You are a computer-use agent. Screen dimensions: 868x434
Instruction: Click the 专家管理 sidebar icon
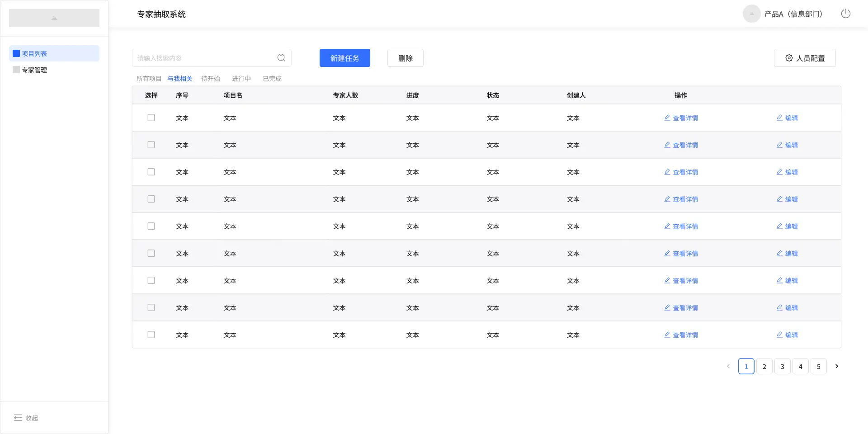click(x=16, y=70)
